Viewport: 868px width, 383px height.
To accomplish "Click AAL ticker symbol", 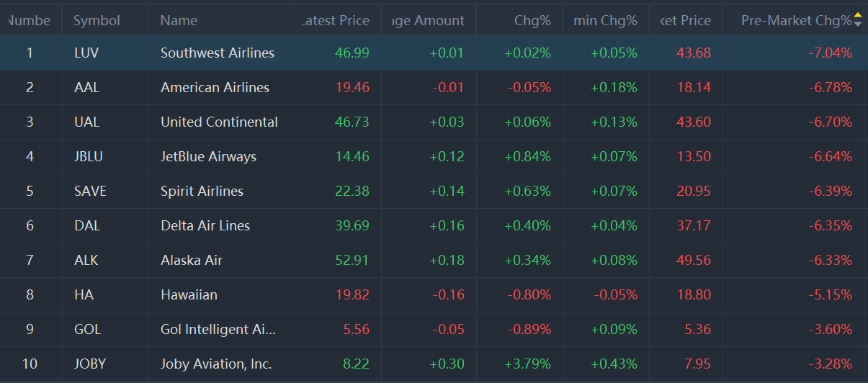I will coord(86,87).
